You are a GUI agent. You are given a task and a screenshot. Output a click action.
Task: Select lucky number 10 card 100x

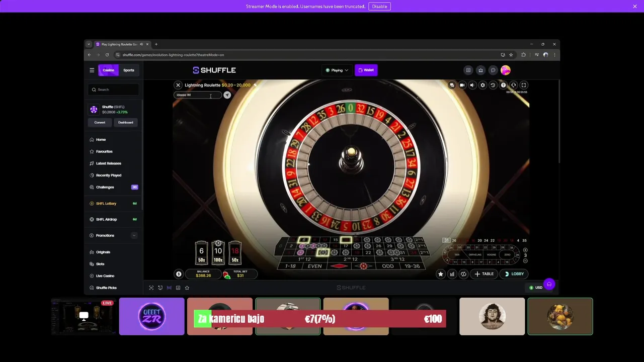tap(218, 253)
